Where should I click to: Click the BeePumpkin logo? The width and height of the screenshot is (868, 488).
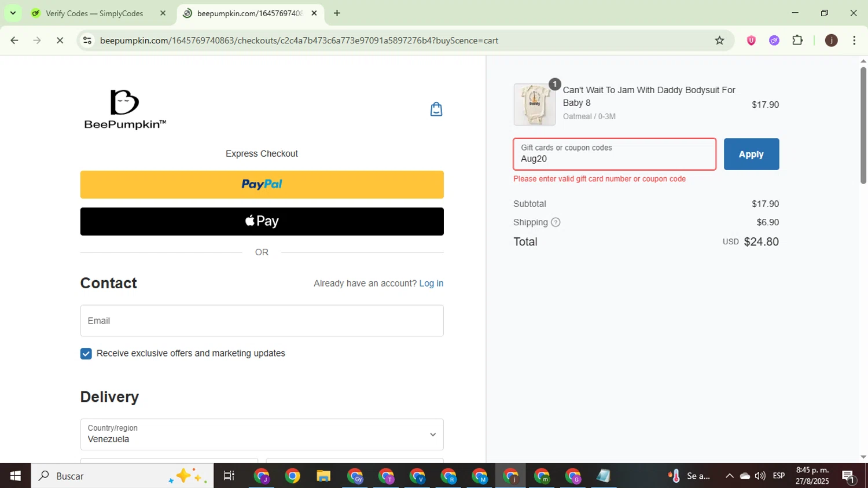tap(125, 109)
